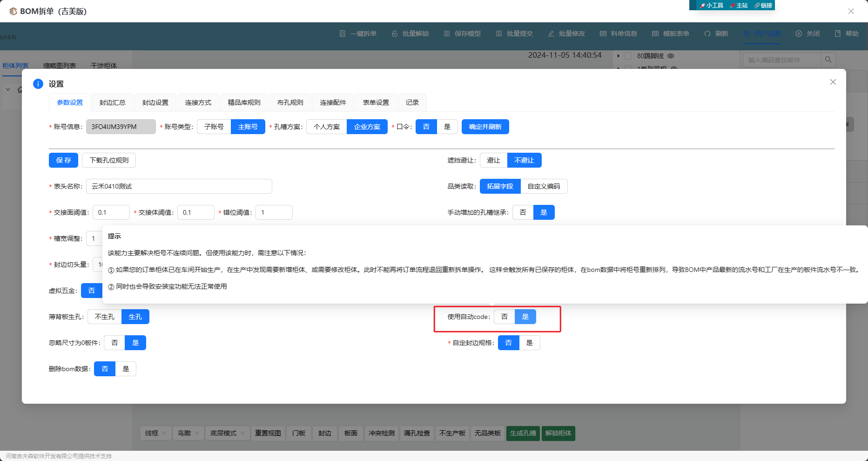The height and width of the screenshot is (461, 868).
Task: Open the 连接配件 tab
Action: (x=333, y=102)
